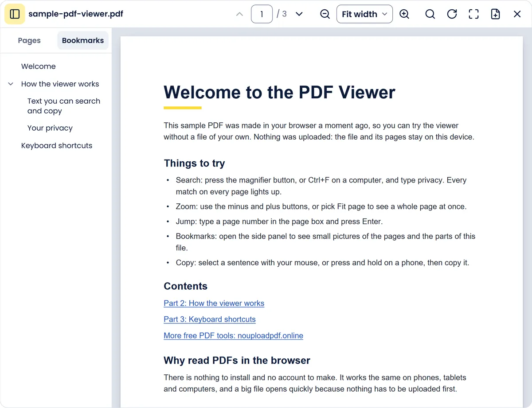Click the page number input box

[x=262, y=14]
